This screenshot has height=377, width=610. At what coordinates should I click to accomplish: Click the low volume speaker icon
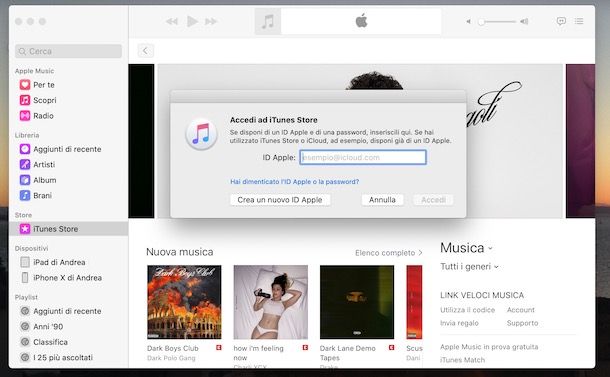tap(468, 21)
